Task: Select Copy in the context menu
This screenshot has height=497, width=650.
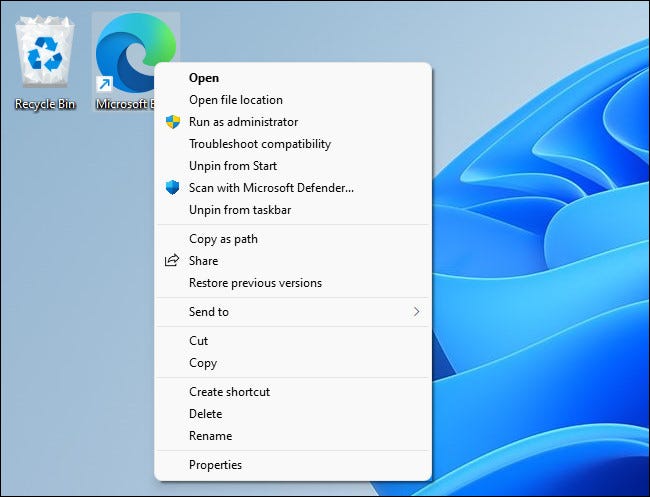Action: point(203,363)
